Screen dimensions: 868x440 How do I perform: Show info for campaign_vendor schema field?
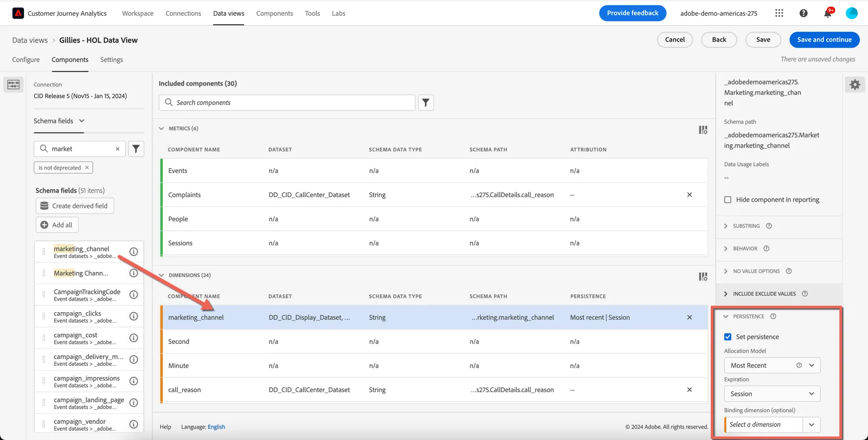pyautogui.click(x=134, y=424)
